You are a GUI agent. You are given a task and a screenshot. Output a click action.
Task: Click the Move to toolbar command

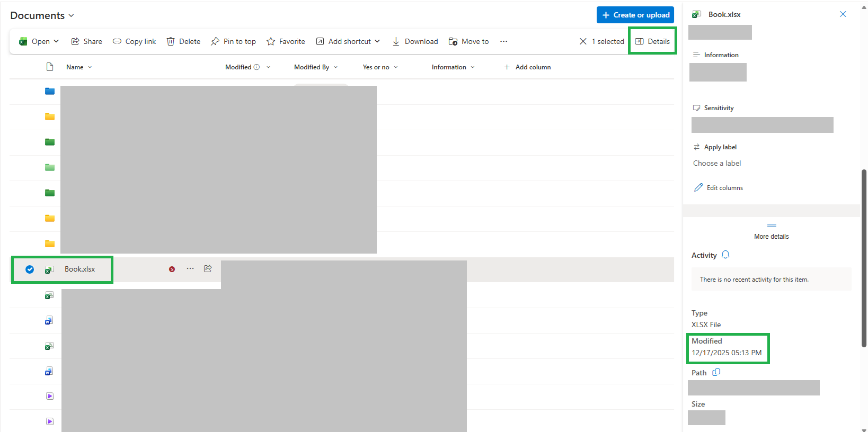[x=468, y=41]
